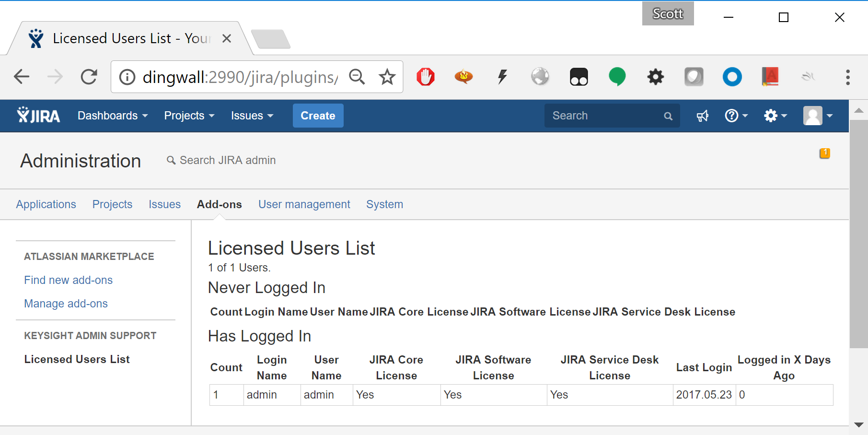Click the Administration page heading
This screenshot has height=435, width=868.
coord(81,161)
